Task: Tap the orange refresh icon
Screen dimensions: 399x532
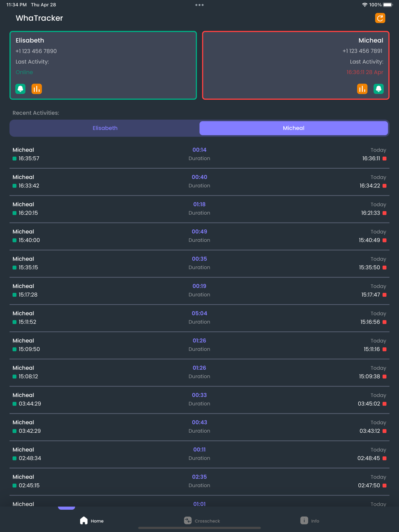Action: click(x=380, y=18)
